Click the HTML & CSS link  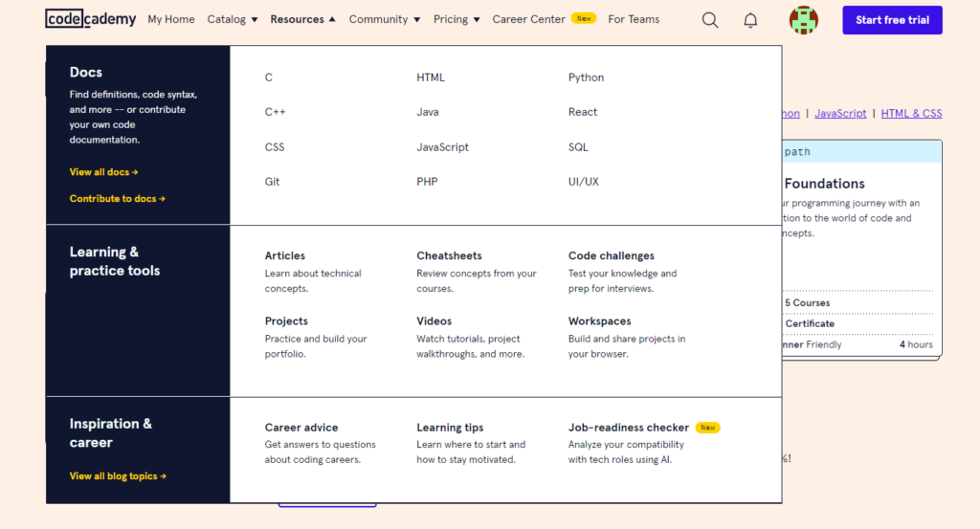911,113
